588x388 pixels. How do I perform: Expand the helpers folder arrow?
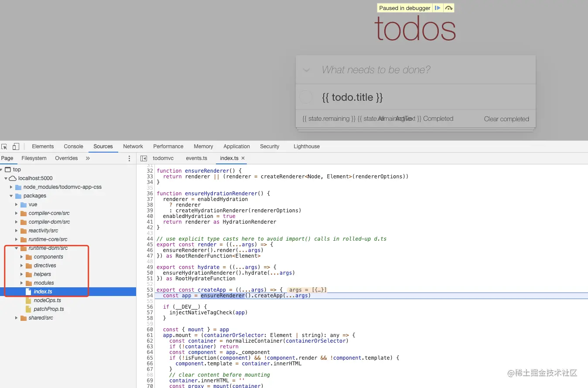22,274
